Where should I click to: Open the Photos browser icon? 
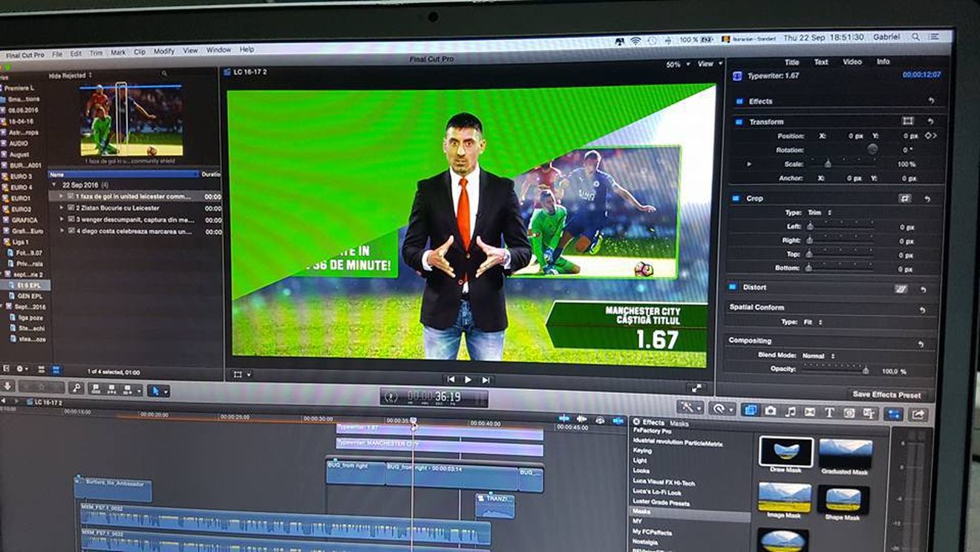771,411
